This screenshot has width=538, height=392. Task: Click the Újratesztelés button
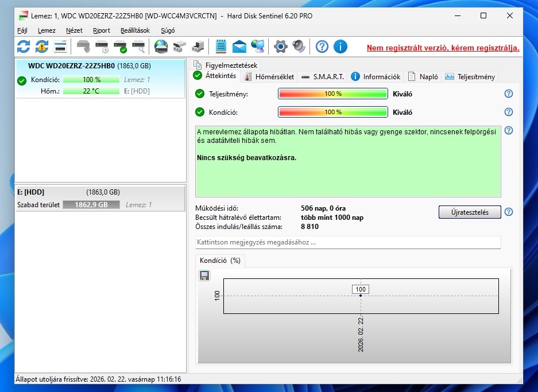470,212
